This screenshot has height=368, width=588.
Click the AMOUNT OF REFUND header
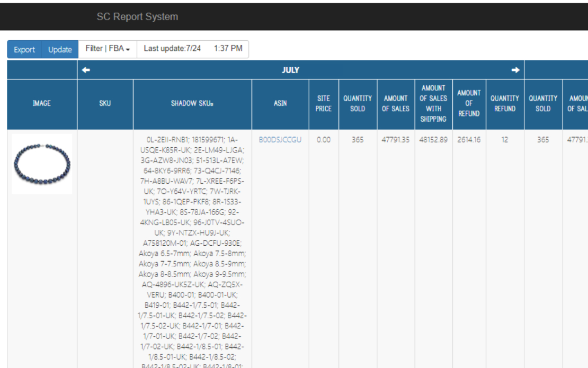pyautogui.click(x=469, y=104)
